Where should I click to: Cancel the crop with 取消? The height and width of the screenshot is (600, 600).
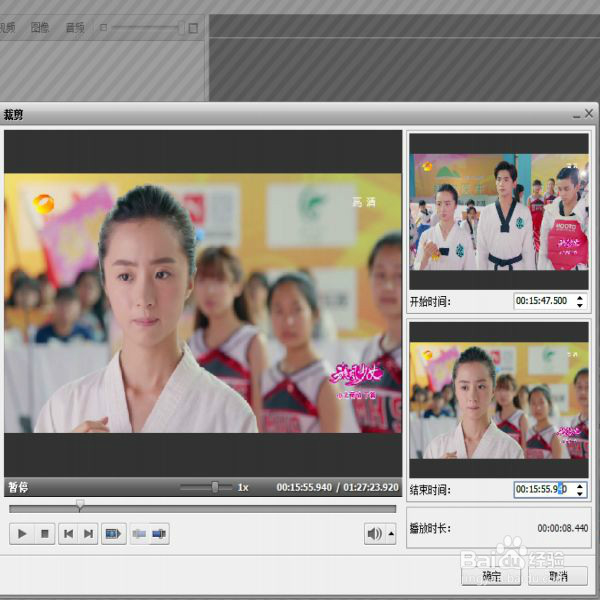558,576
